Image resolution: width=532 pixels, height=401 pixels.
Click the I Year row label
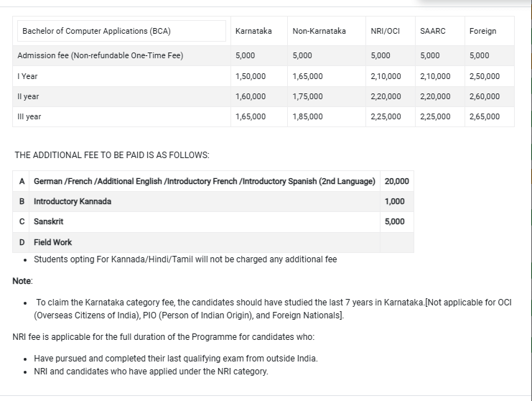coord(27,76)
